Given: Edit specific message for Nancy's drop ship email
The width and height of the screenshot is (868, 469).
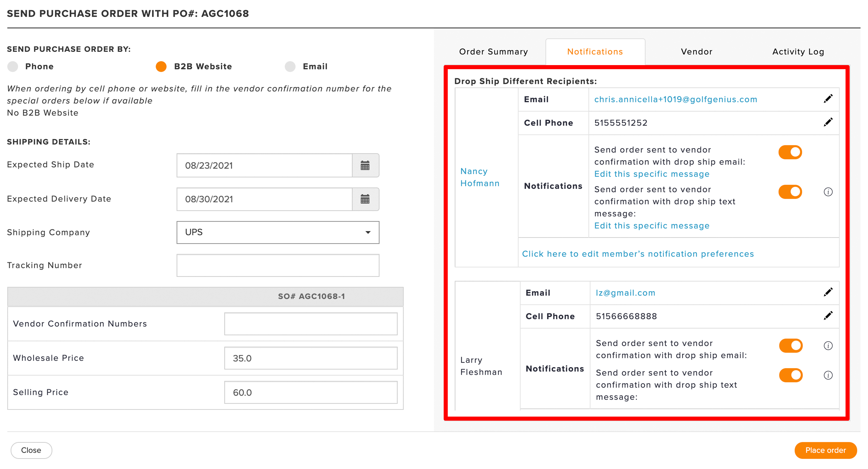Looking at the screenshot, I should [x=652, y=174].
